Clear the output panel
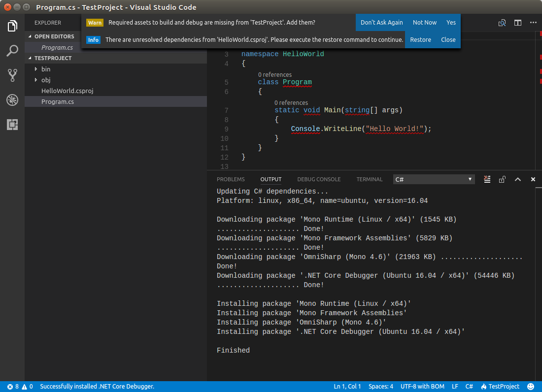 click(x=487, y=179)
